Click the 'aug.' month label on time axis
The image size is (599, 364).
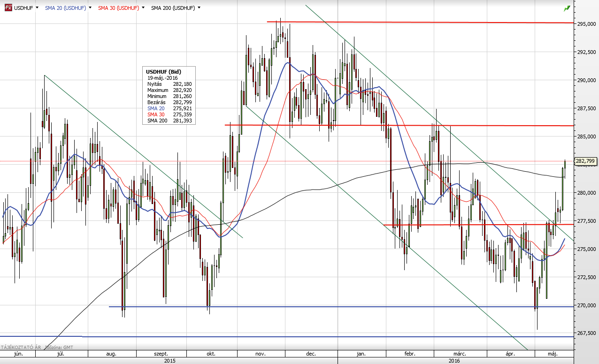click(112, 354)
